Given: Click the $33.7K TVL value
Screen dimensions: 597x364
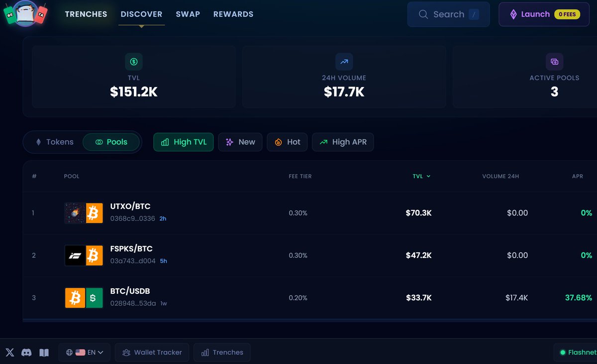Looking at the screenshot, I should tap(418, 298).
